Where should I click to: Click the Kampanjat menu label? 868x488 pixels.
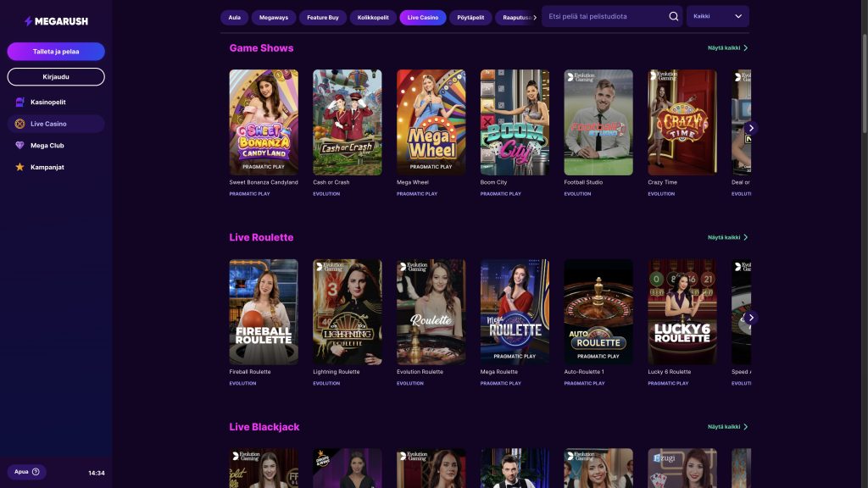pos(47,167)
